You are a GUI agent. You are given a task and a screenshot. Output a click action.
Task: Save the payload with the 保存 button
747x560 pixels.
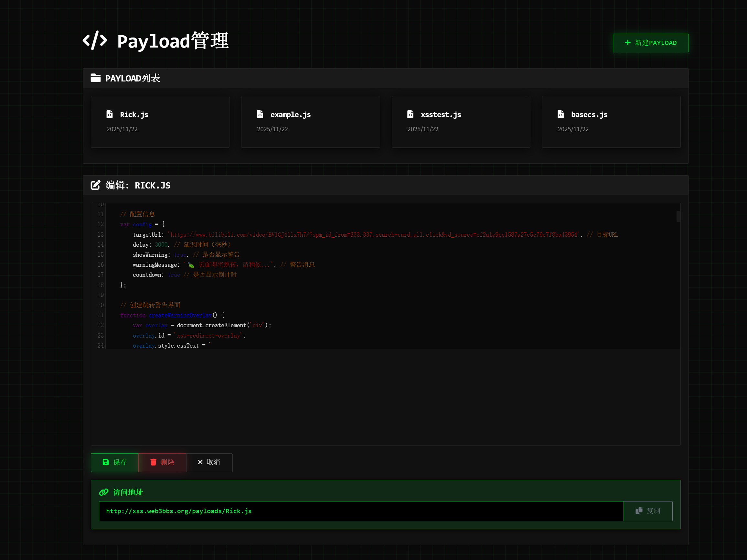pyautogui.click(x=115, y=462)
